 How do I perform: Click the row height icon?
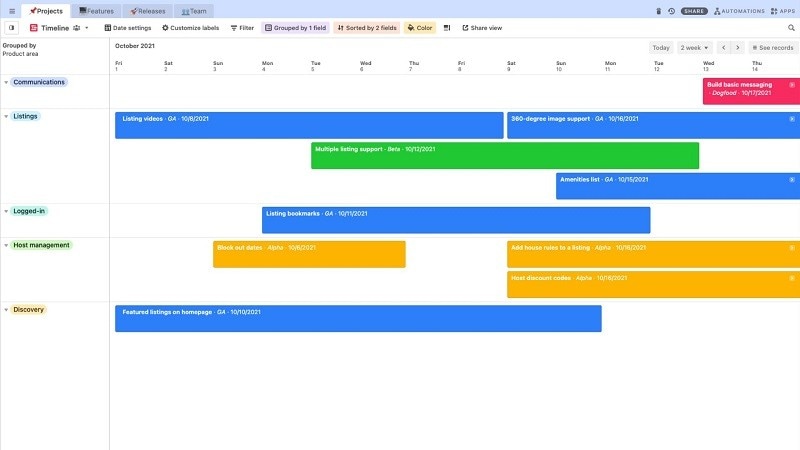point(447,28)
